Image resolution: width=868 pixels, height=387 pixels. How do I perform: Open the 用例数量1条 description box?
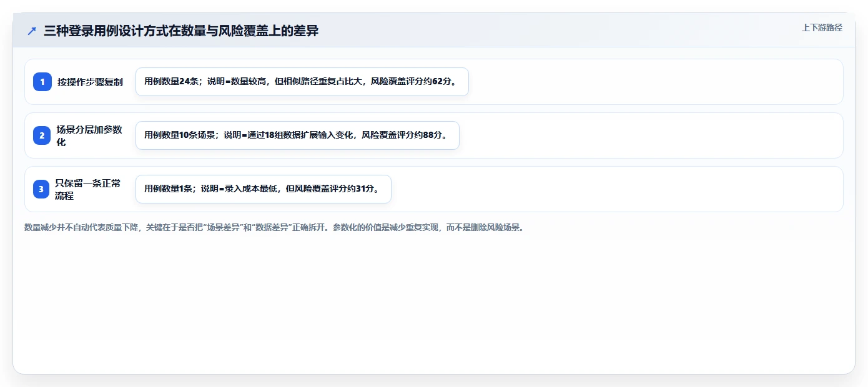coord(264,189)
